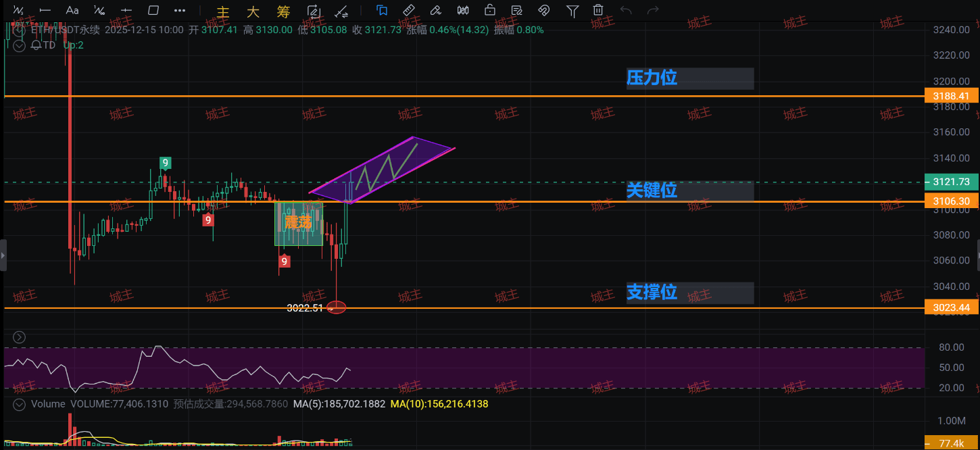Image resolution: width=980 pixels, height=450 pixels.
Task: Toggle the lock drawings padlock icon
Action: click(x=490, y=10)
